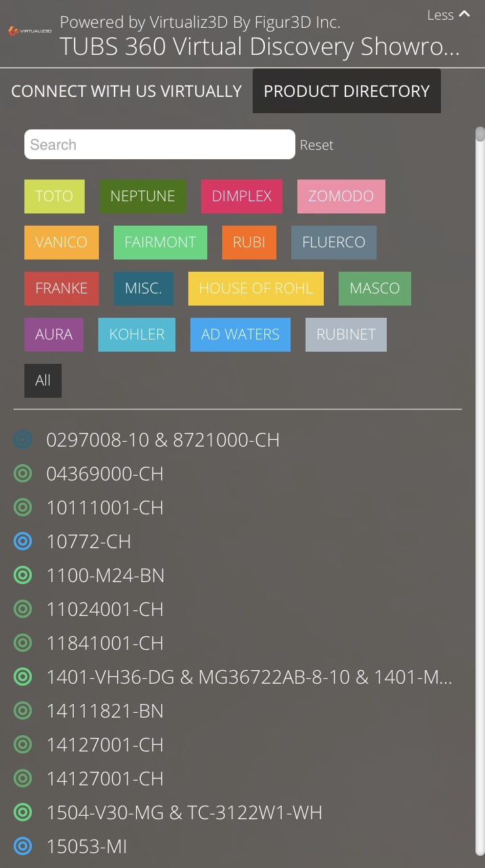Collapse panel with Less chevron
The image size is (485, 868).
point(448,14)
